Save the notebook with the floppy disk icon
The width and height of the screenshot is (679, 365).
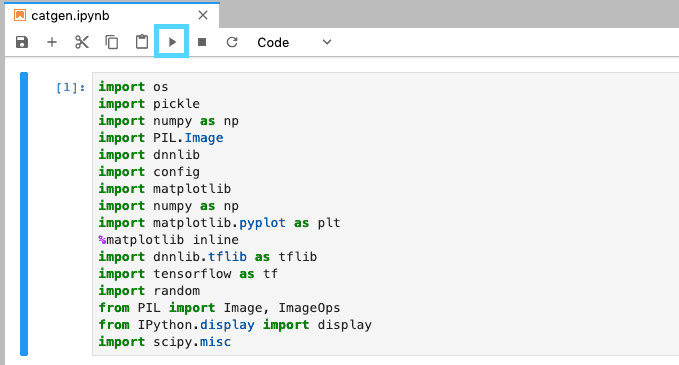(x=22, y=42)
